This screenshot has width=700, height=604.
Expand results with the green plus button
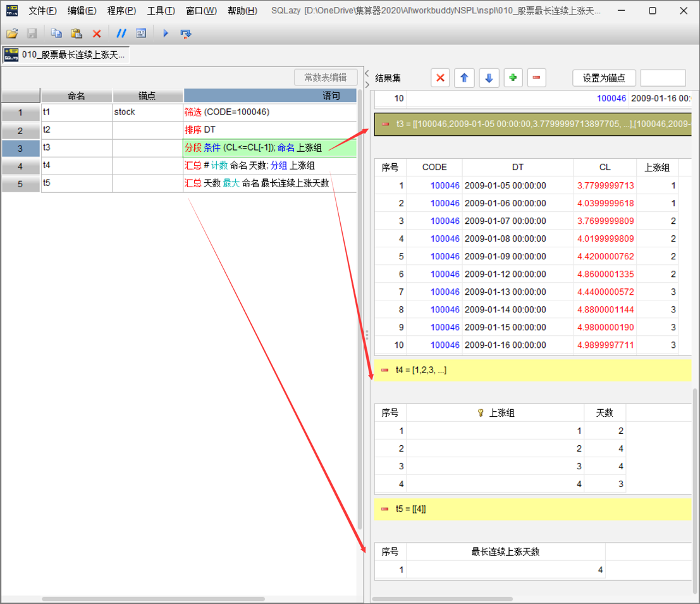pyautogui.click(x=513, y=78)
